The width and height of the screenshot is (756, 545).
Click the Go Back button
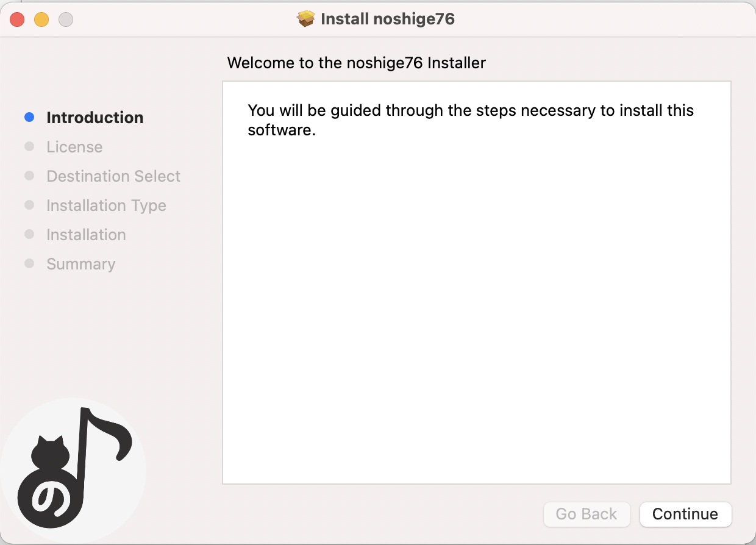(x=586, y=514)
